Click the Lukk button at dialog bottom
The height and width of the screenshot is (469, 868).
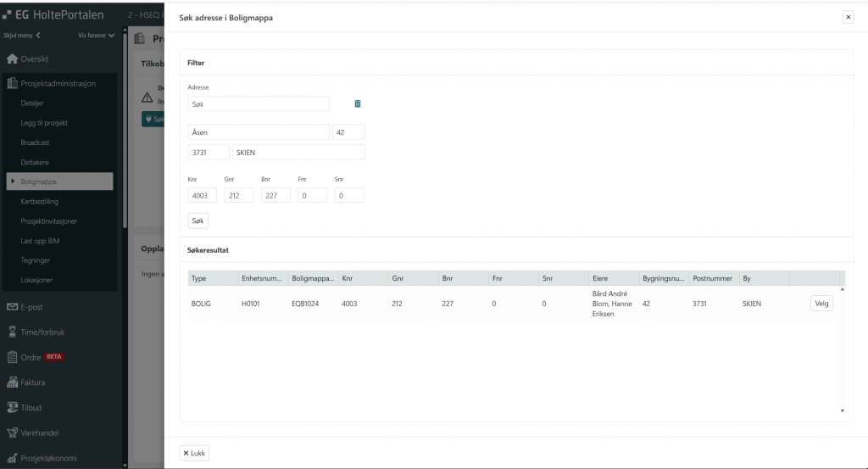click(194, 453)
